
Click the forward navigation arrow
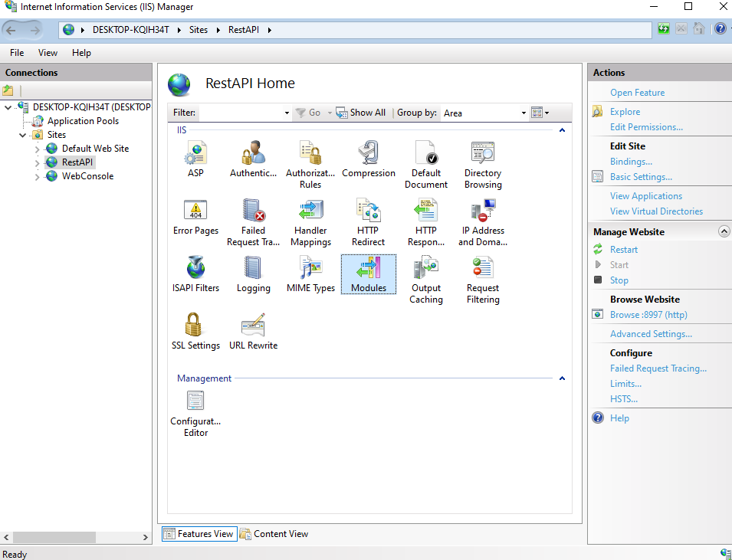point(34,31)
